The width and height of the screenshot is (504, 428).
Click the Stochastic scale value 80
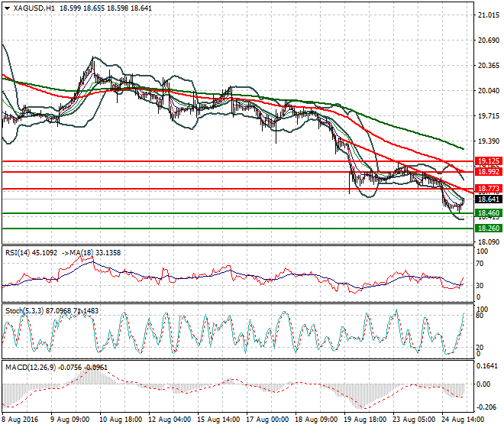coord(480,316)
